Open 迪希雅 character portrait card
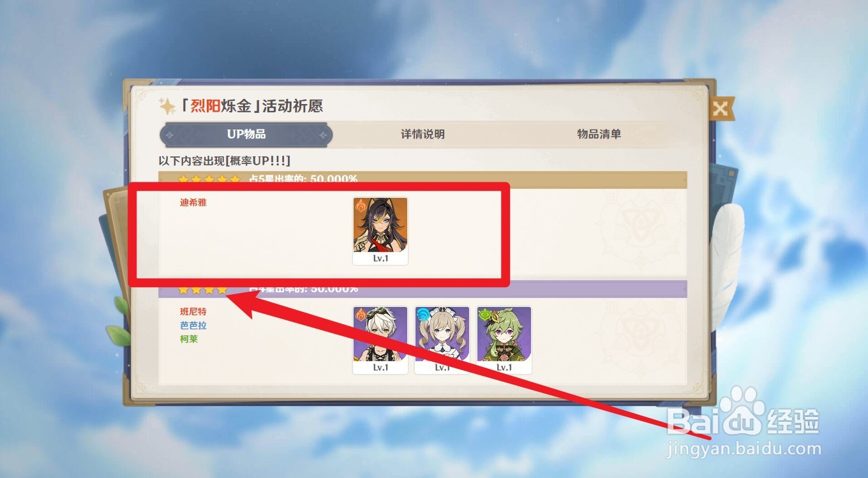This screenshot has width=868, height=478. [x=380, y=231]
